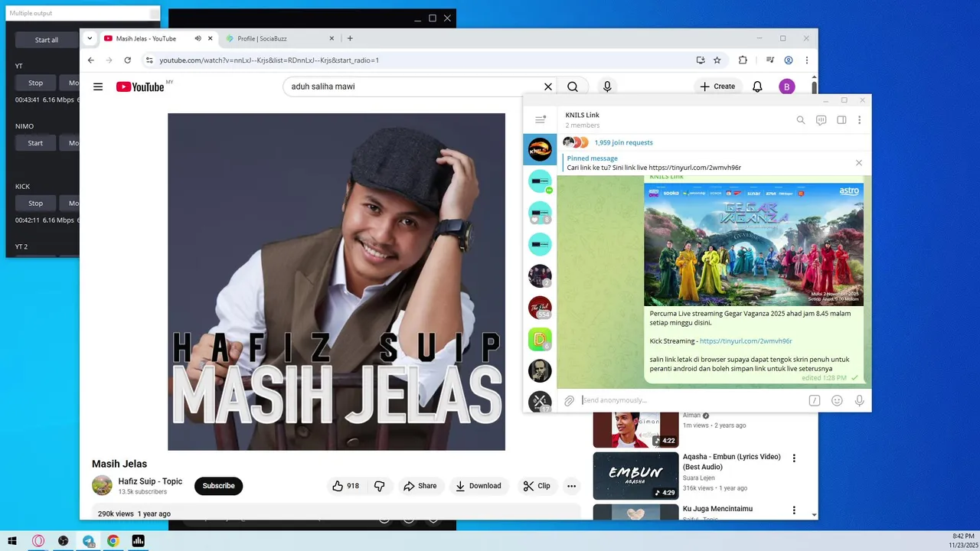
Task: Open the Telegram bot commands icon
Action: point(815,400)
